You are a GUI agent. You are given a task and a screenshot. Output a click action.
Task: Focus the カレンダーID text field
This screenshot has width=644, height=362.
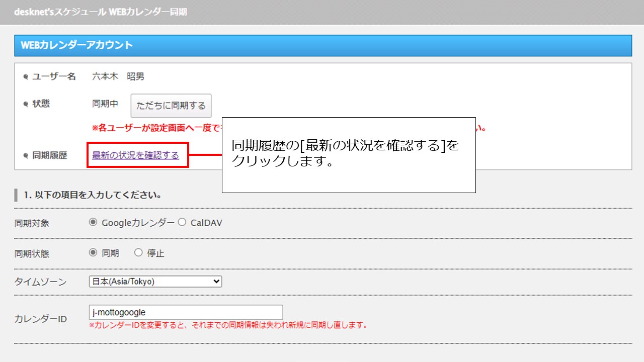[x=186, y=312]
